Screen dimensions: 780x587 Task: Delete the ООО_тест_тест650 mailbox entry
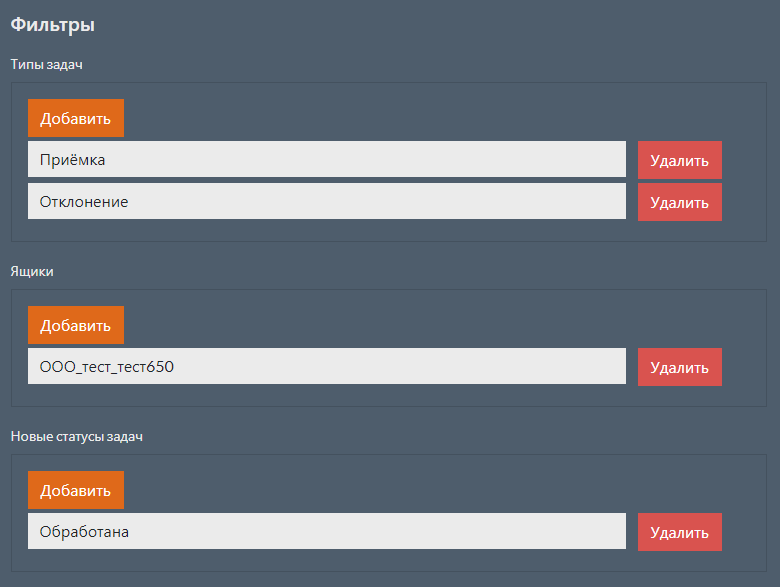(x=680, y=367)
